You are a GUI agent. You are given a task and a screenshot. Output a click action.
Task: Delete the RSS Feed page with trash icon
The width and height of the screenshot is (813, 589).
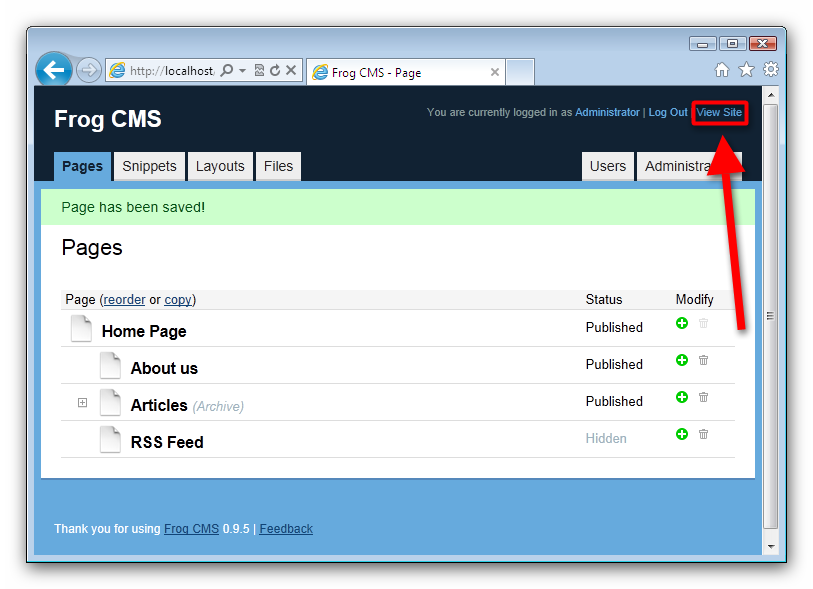click(703, 434)
